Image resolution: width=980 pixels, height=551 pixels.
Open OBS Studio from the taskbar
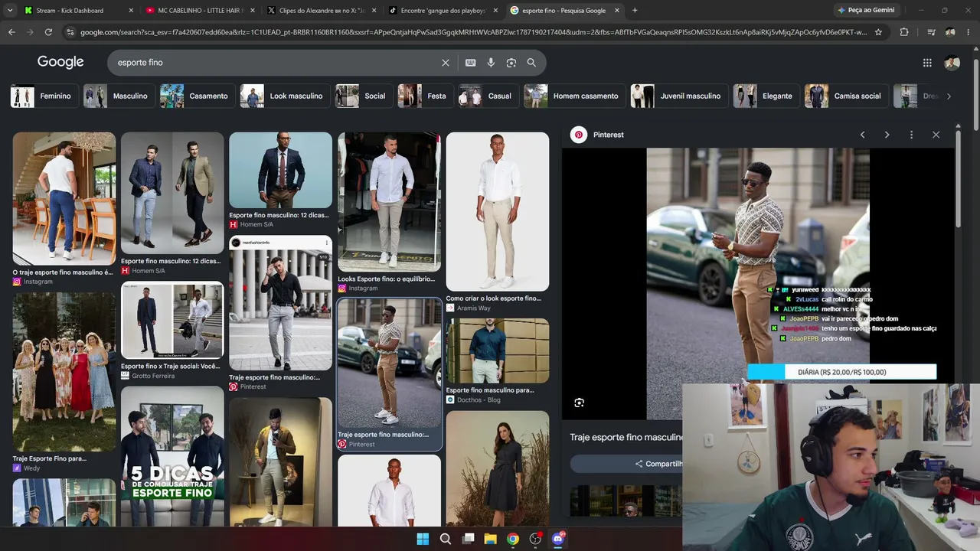click(535, 539)
